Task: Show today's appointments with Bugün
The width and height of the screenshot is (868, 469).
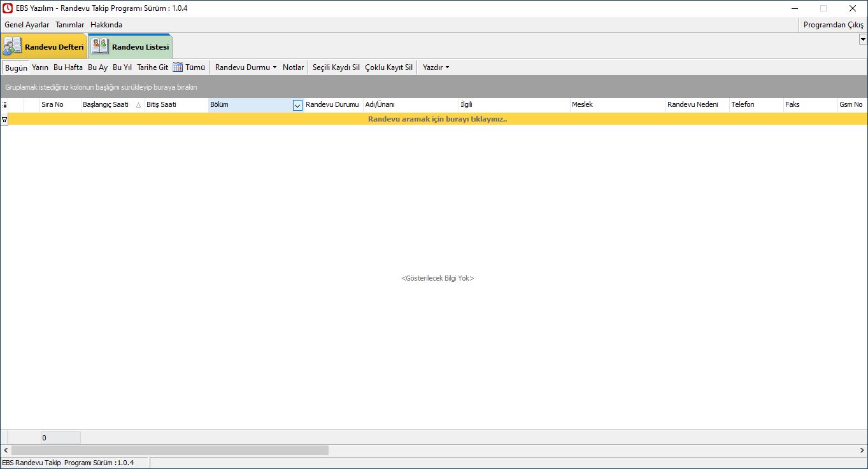Action: click(x=16, y=67)
